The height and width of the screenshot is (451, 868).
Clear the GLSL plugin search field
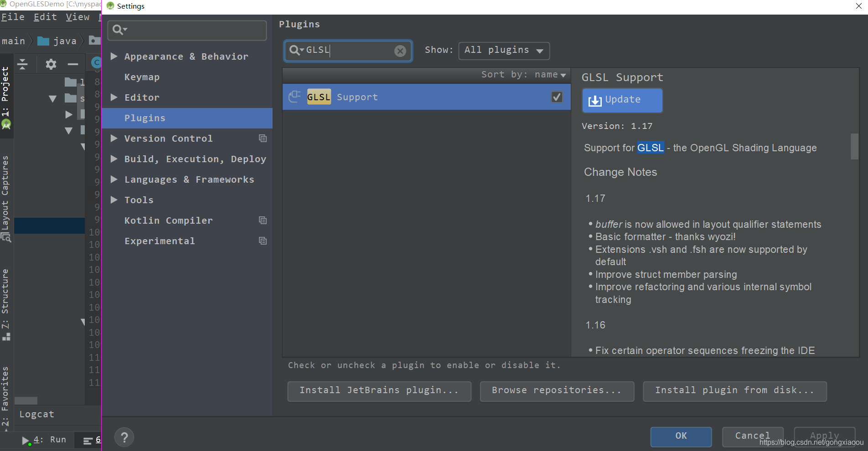[x=400, y=51]
